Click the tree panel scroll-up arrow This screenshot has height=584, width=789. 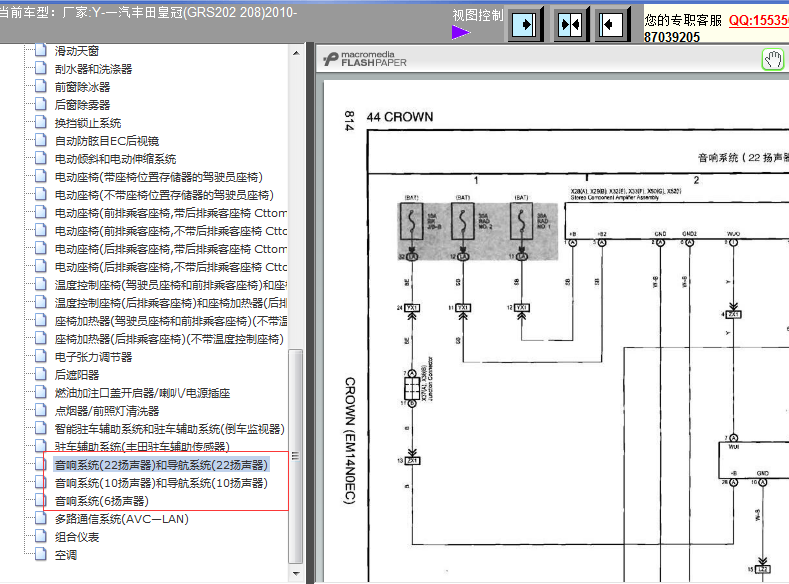296,53
